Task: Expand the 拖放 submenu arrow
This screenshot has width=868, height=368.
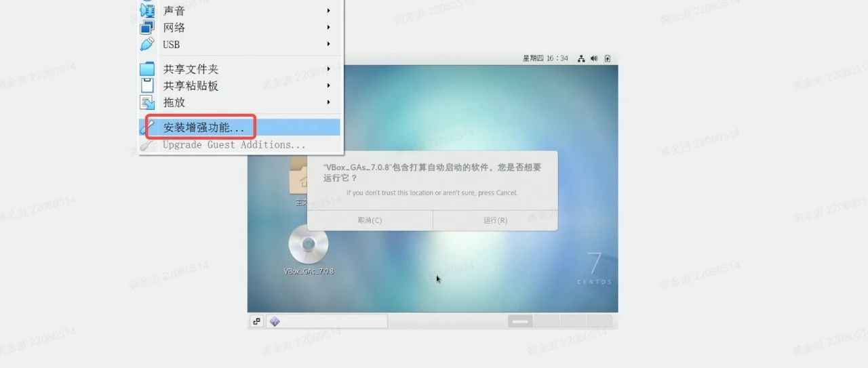Action: click(x=328, y=102)
